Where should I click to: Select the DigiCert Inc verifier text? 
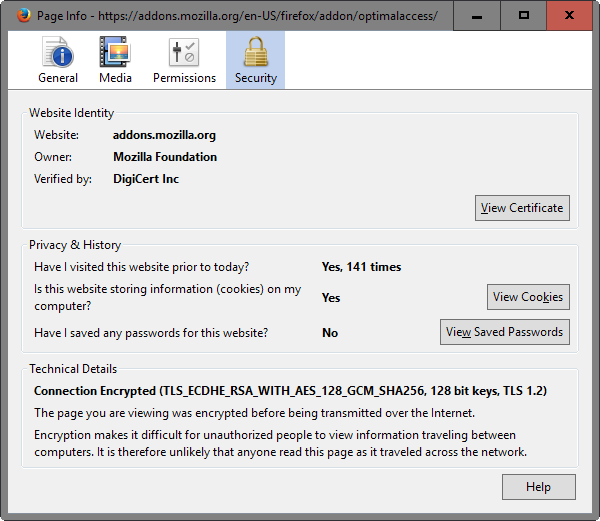tap(146, 179)
